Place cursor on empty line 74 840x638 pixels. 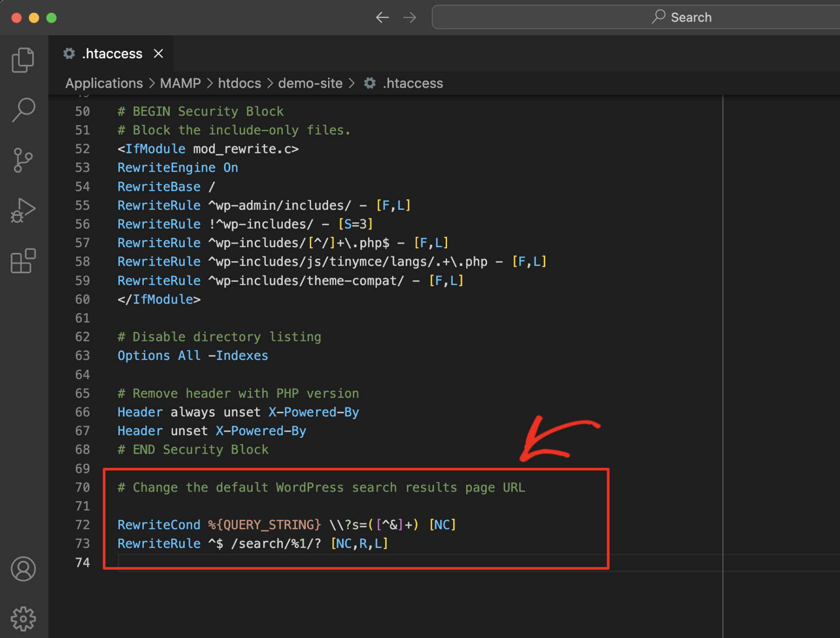420,563
